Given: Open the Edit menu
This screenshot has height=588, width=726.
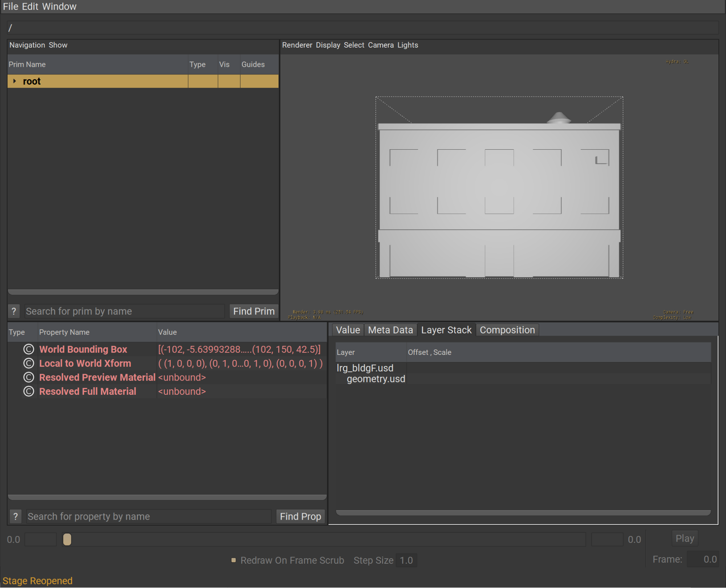Looking at the screenshot, I should tap(30, 7).
